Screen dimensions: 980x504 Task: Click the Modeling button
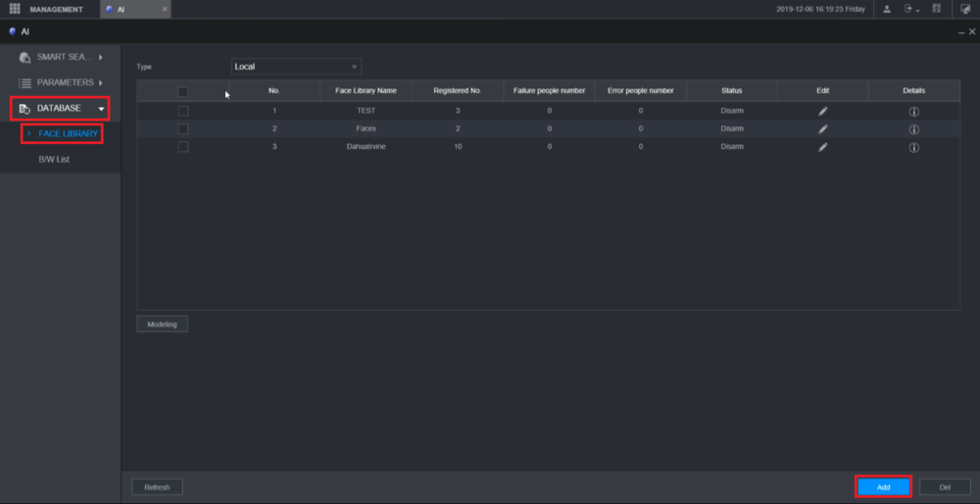pyautogui.click(x=162, y=324)
